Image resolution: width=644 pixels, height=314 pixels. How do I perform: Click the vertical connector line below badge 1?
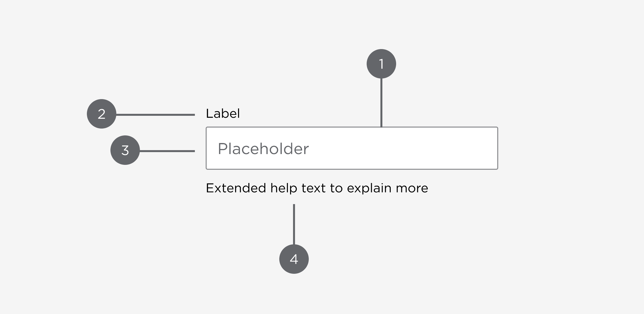click(x=381, y=103)
